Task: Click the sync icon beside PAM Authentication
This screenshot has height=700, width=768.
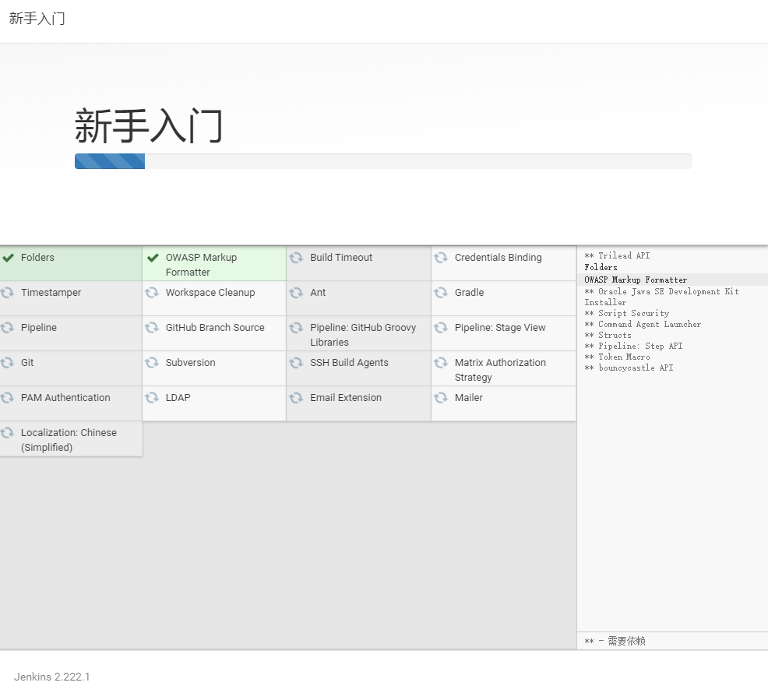Action: [7, 397]
